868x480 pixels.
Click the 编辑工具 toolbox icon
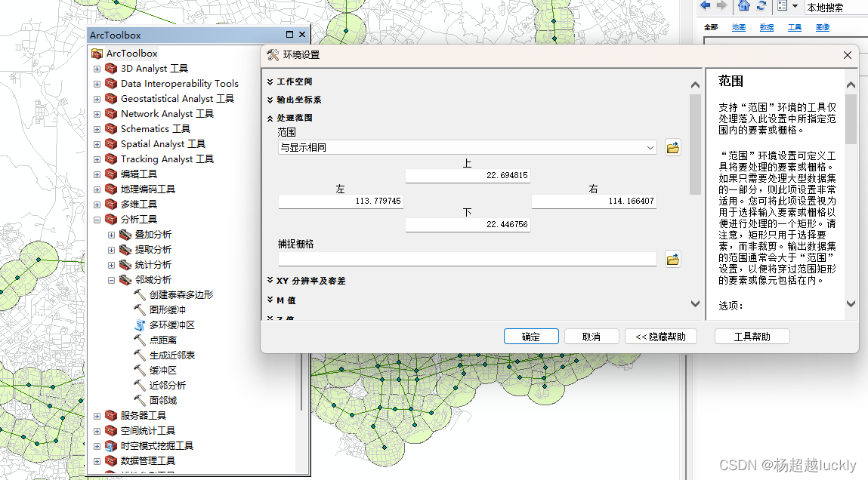pos(111,174)
